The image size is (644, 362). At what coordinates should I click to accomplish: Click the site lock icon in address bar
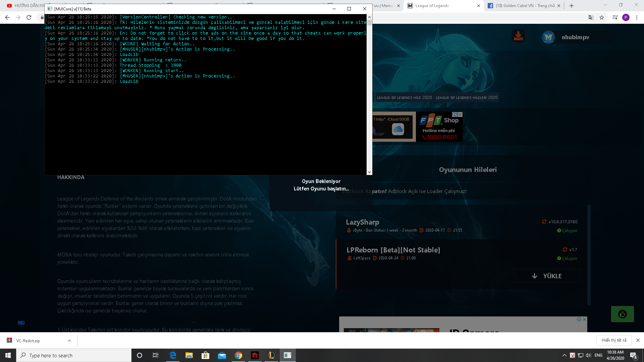tap(42, 17)
